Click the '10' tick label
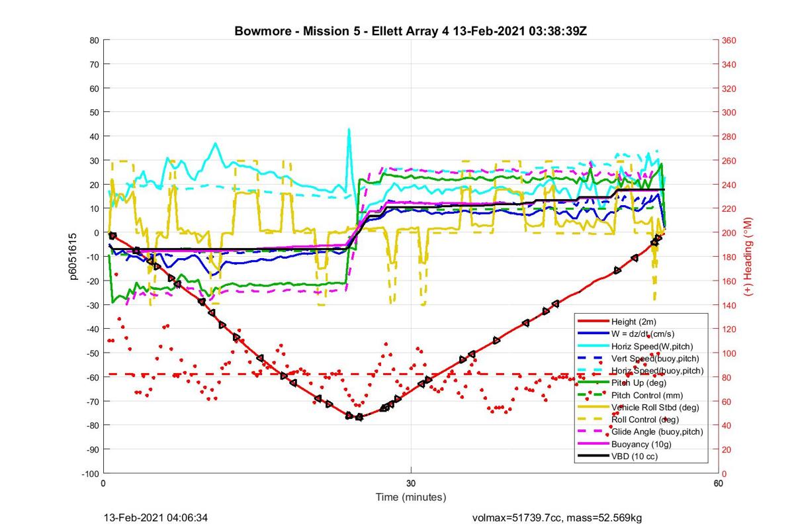 95,209
